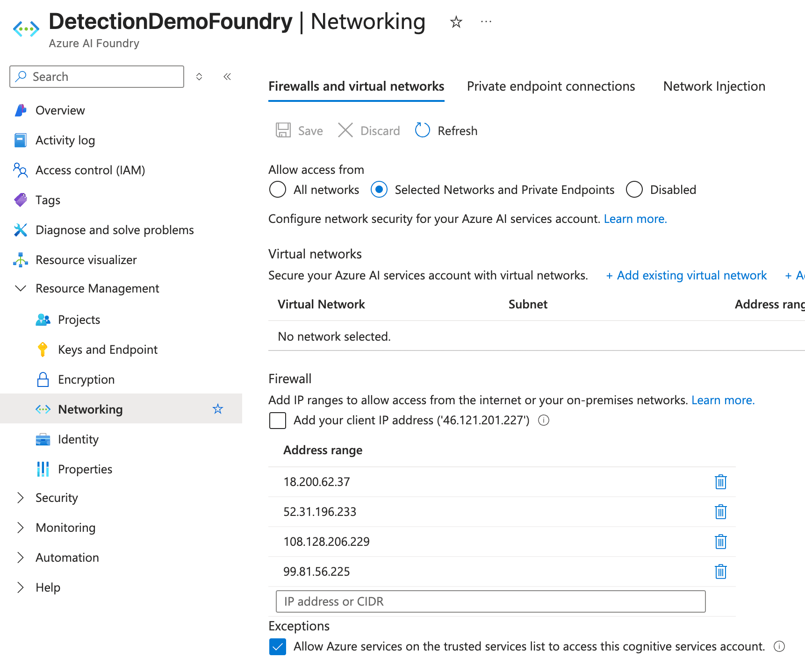Favorite this page with the header star

point(456,22)
